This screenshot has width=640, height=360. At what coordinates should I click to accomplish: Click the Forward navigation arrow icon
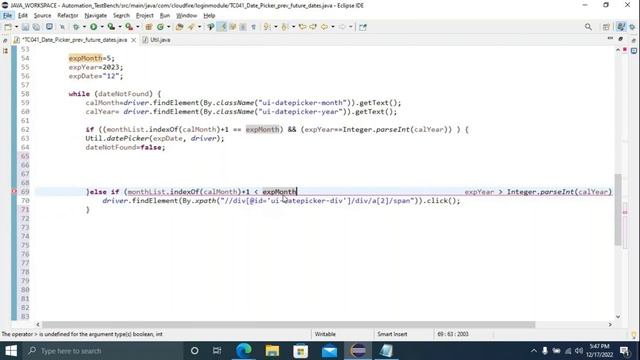(342, 27)
